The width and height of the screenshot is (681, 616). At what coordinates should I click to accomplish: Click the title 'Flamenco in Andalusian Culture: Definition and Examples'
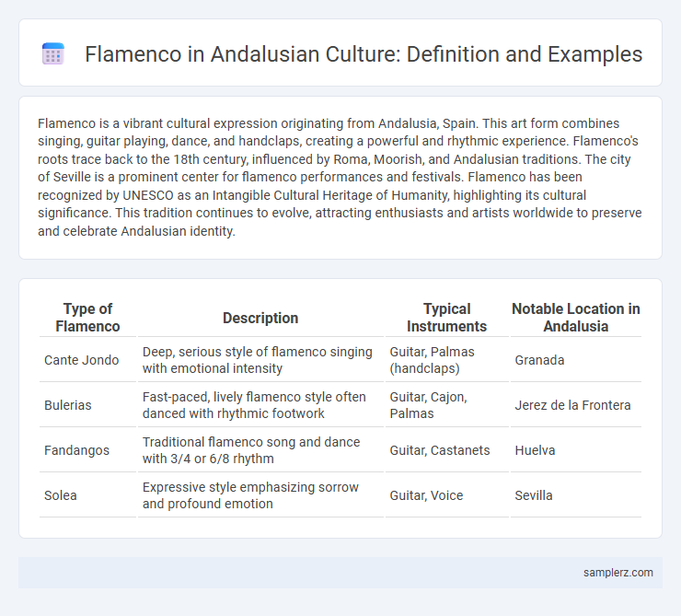[x=364, y=54]
